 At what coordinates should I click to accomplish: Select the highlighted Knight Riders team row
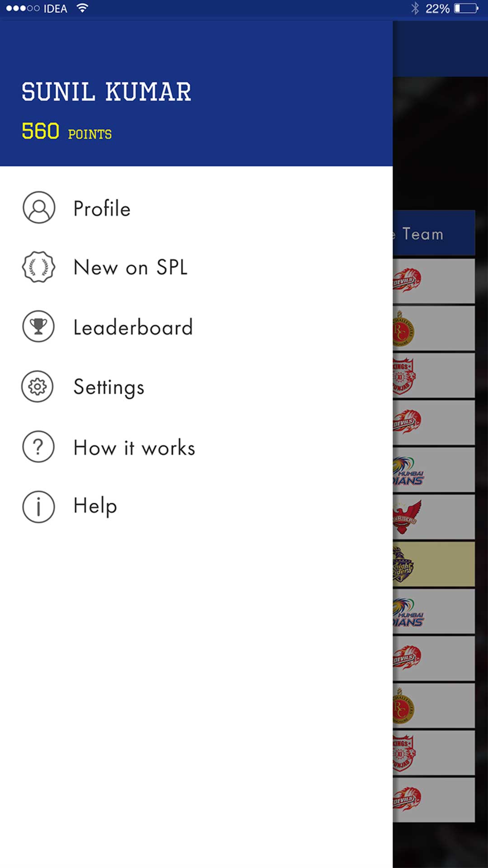coord(433,565)
